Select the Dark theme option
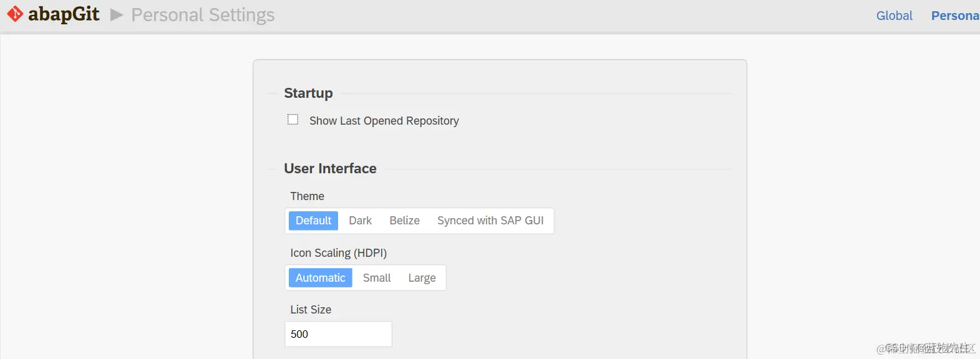980x359 pixels. click(360, 221)
